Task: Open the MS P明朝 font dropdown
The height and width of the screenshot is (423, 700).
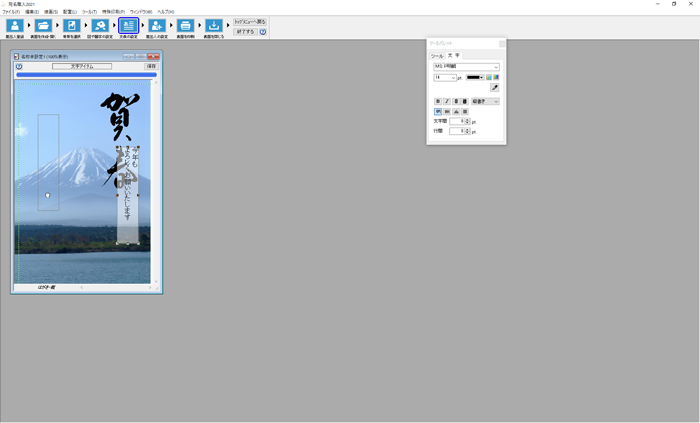Action: (495, 67)
